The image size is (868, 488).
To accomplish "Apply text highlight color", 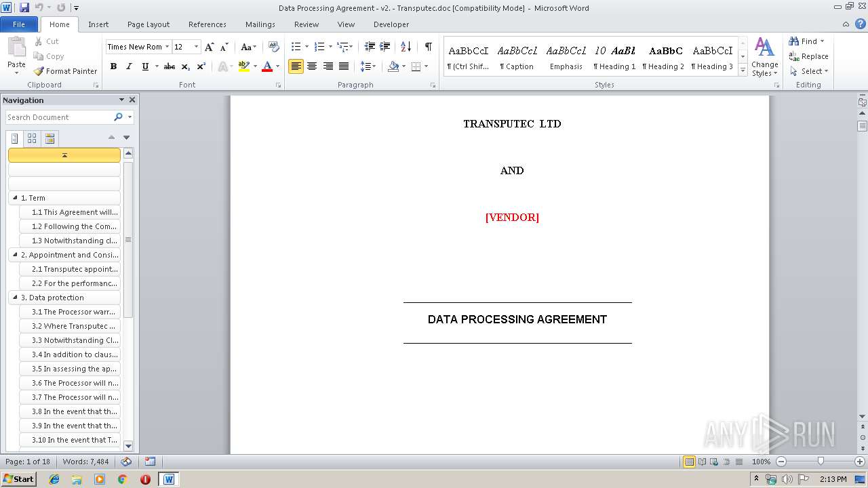I will (244, 66).
